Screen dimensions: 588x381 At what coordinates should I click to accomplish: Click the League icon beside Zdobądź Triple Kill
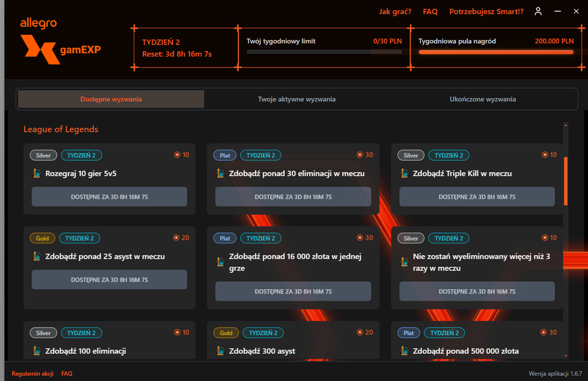(404, 173)
